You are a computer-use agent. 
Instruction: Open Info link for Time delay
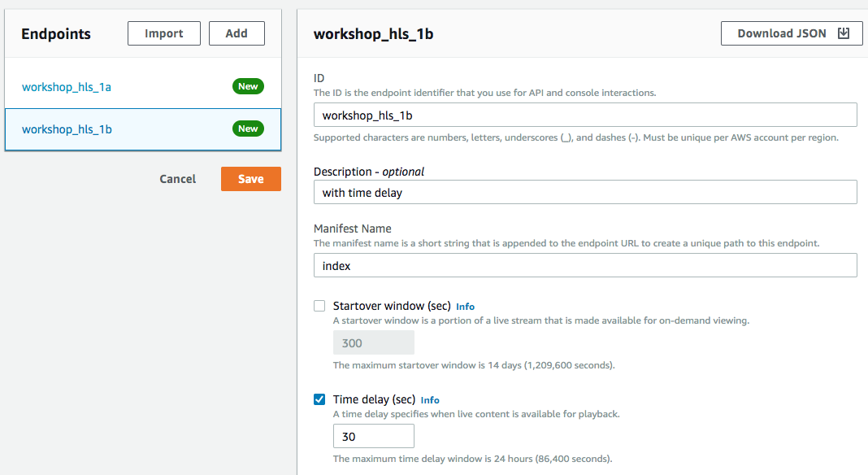point(430,400)
